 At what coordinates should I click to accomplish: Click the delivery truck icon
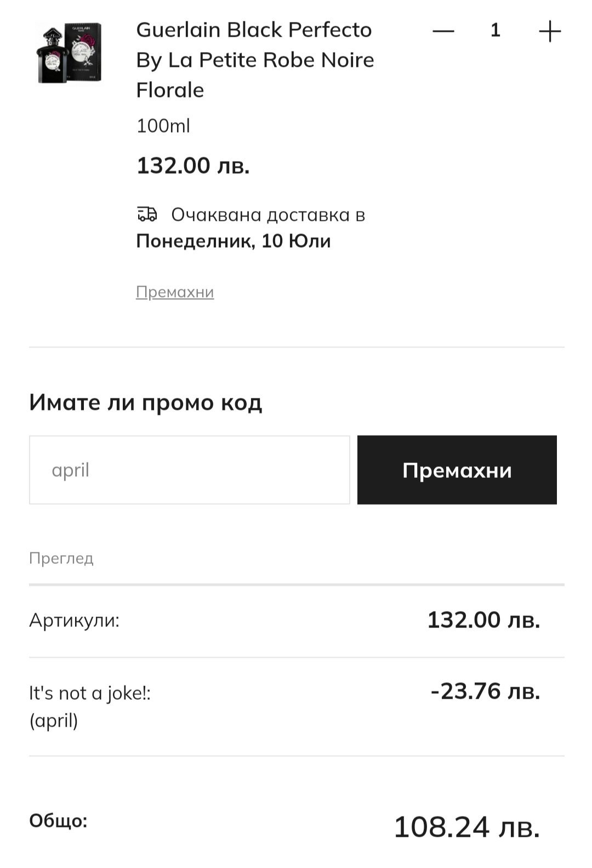click(147, 214)
